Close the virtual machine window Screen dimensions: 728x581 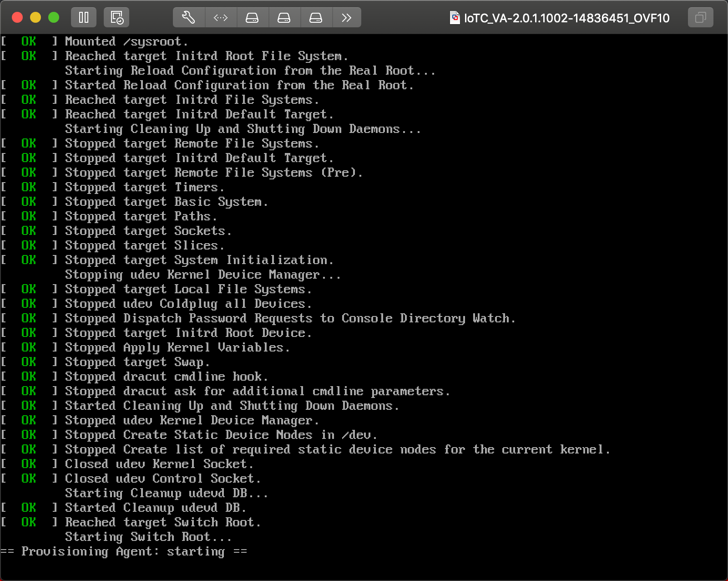(17, 18)
